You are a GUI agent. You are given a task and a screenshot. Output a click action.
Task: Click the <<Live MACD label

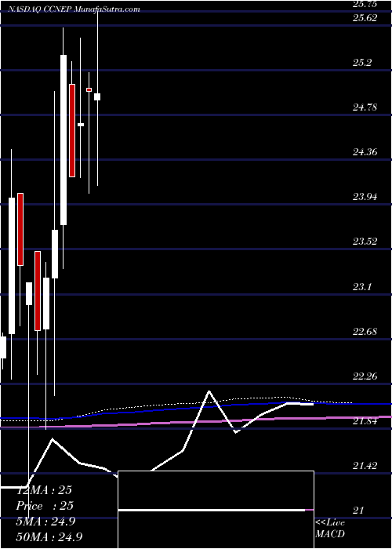tap(330, 529)
